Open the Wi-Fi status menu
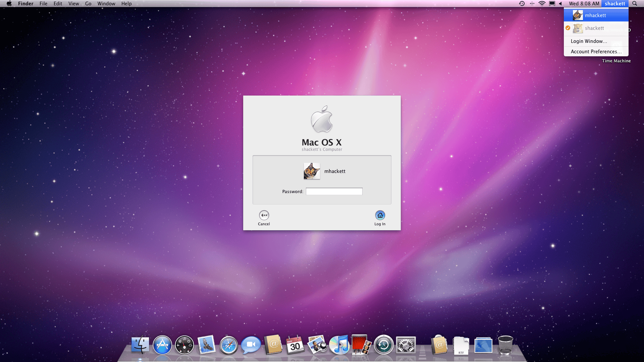The width and height of the screenshot is (644, 362). [542, 4]
